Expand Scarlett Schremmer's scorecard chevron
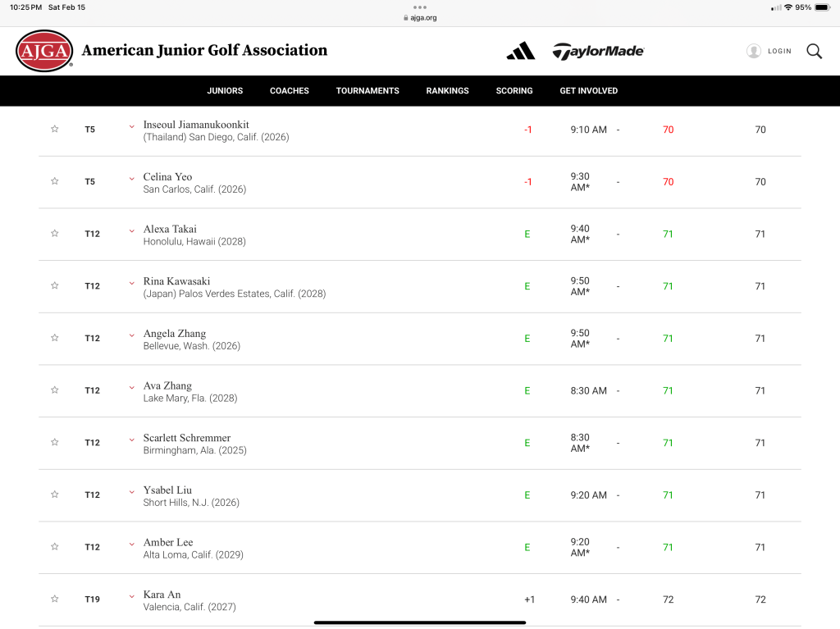 pyautogui.click(x=131, y=440)
